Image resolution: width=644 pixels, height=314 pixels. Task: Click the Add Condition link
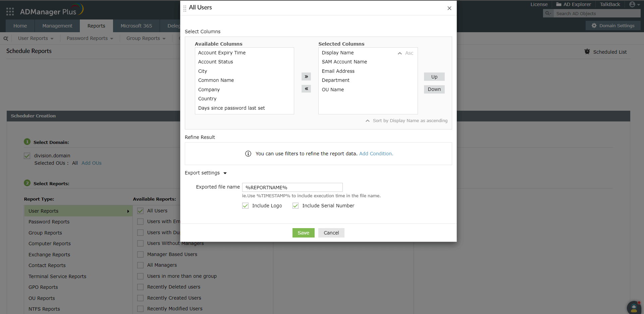(x=376, y=154)
